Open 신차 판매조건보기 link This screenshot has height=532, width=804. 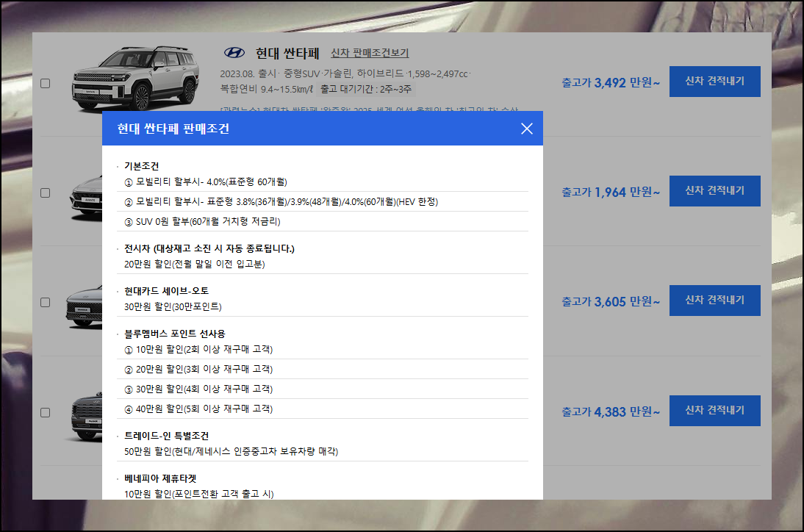[370, 53]
